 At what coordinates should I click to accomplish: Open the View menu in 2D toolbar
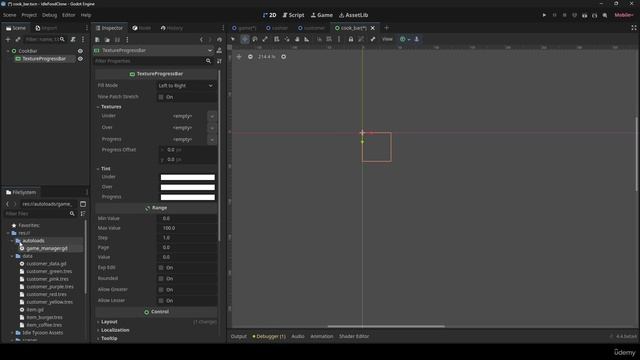click(387, 39)
